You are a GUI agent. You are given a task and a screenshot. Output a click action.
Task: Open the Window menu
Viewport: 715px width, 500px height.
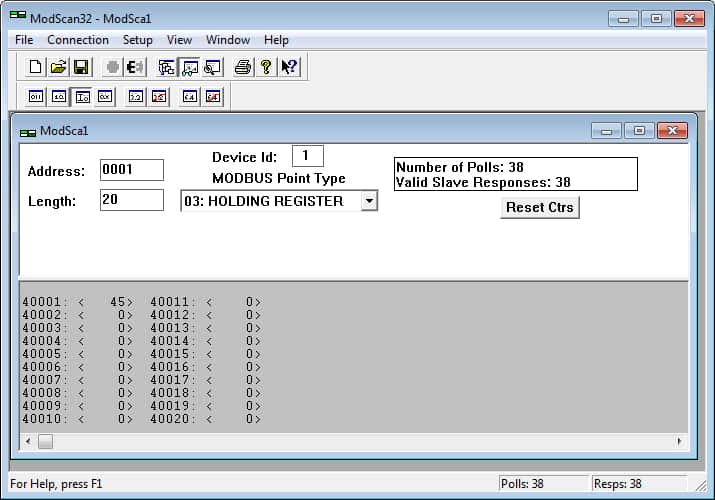(228, 40)
